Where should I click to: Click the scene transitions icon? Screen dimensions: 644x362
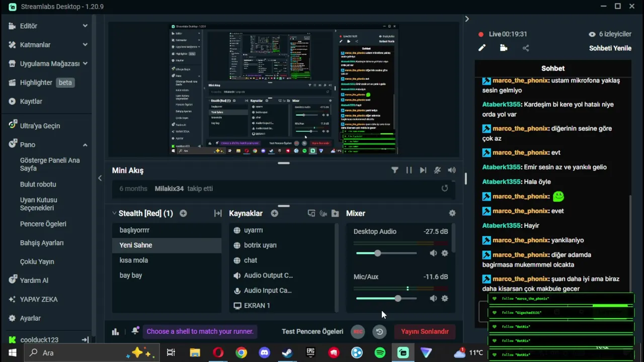[x=217, y=213]
